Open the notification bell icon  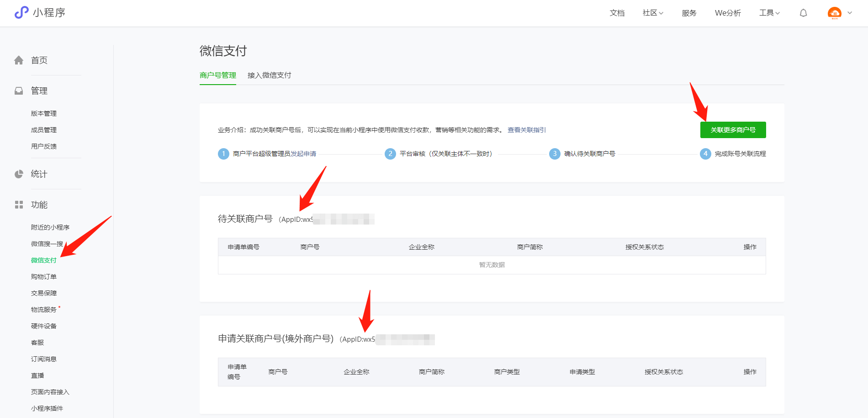803,13
